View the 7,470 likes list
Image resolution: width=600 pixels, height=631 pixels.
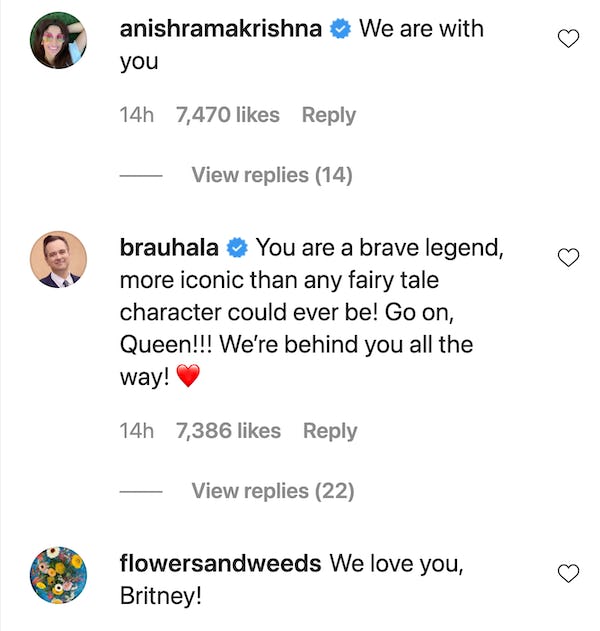tap(227, 115)
